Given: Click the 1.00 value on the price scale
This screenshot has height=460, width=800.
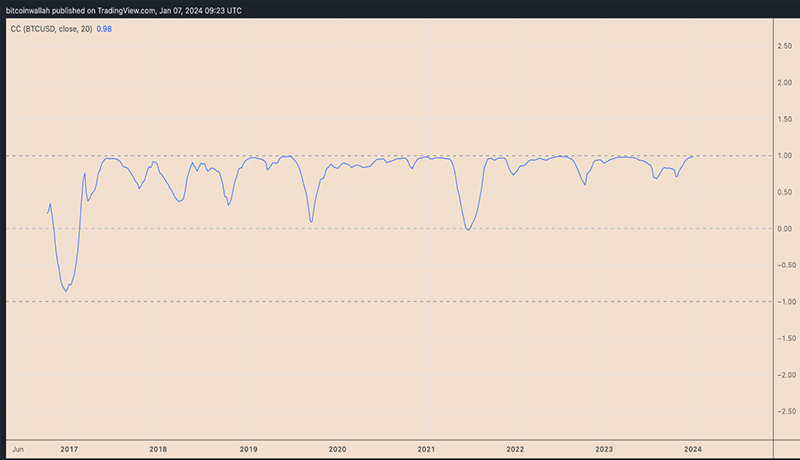Looking at the screenshot, I should tap(785, 156).
